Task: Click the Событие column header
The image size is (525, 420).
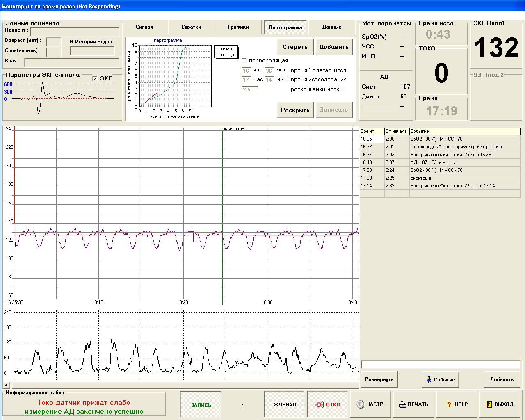Action: (x=465, y=131)
